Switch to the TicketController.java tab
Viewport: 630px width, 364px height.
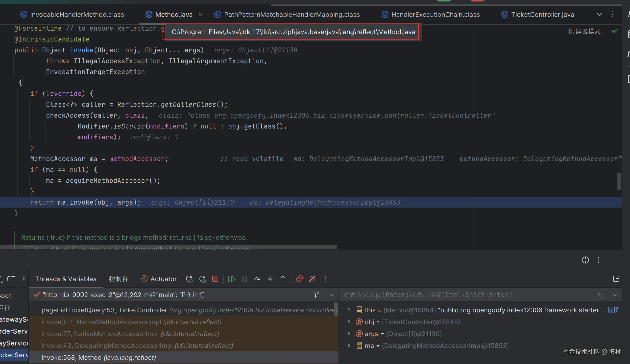pos(542,15)
